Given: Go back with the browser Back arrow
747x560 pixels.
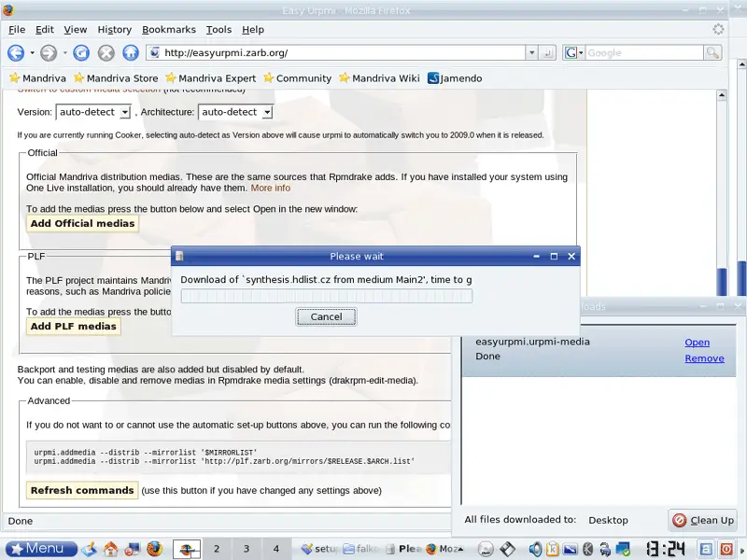Looking at the screenshot, I should (x=16, y=53).
